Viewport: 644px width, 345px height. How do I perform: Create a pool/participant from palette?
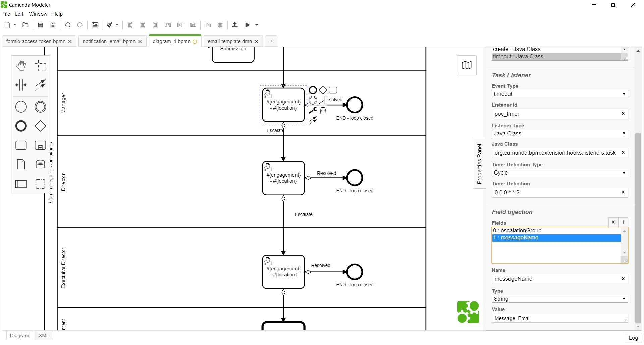coord(21,184)
